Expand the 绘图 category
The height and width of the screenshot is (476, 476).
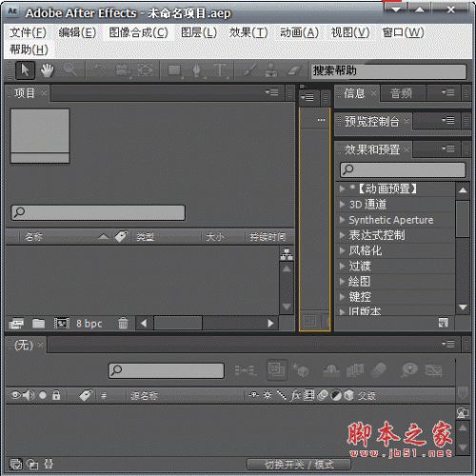point(342,282)
